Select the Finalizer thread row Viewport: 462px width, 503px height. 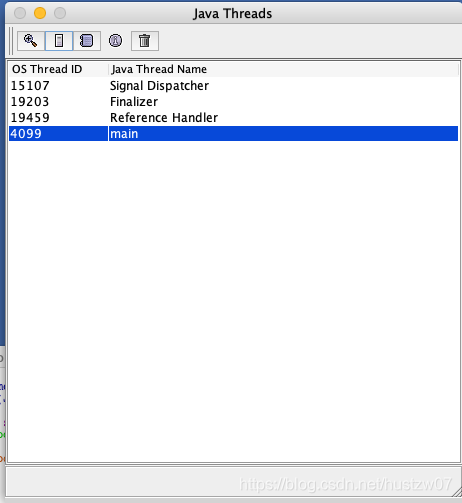[x=233, y=102]
